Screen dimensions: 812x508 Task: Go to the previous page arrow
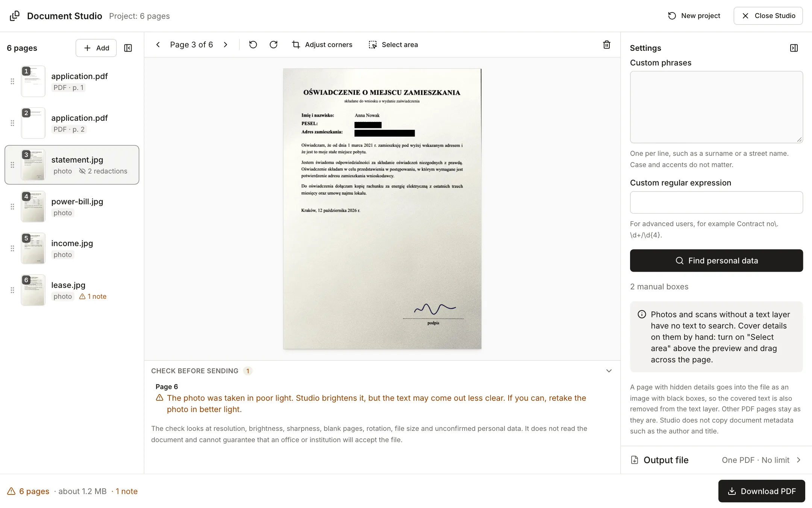(x=158, y=45)
